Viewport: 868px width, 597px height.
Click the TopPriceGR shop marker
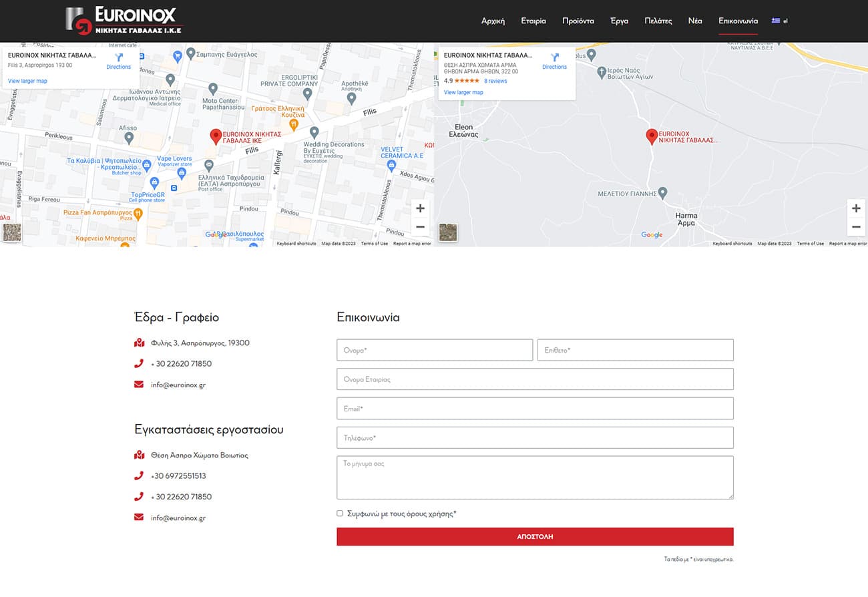[x=154, y=182]
